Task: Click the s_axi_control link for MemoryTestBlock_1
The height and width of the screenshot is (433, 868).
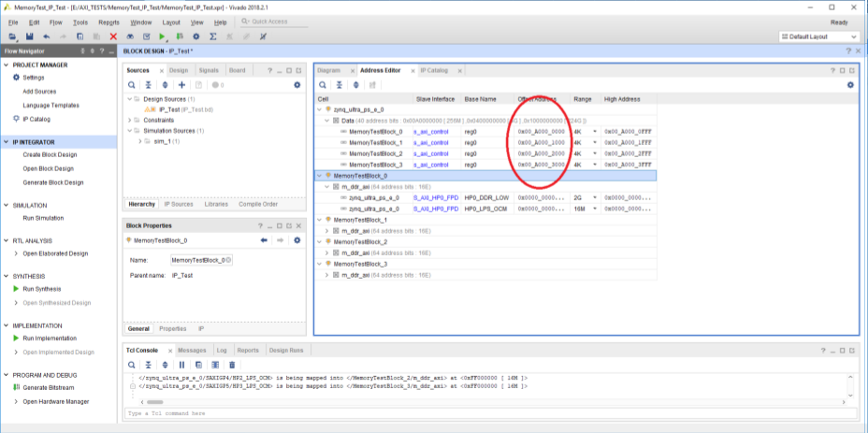Action: 430,143
